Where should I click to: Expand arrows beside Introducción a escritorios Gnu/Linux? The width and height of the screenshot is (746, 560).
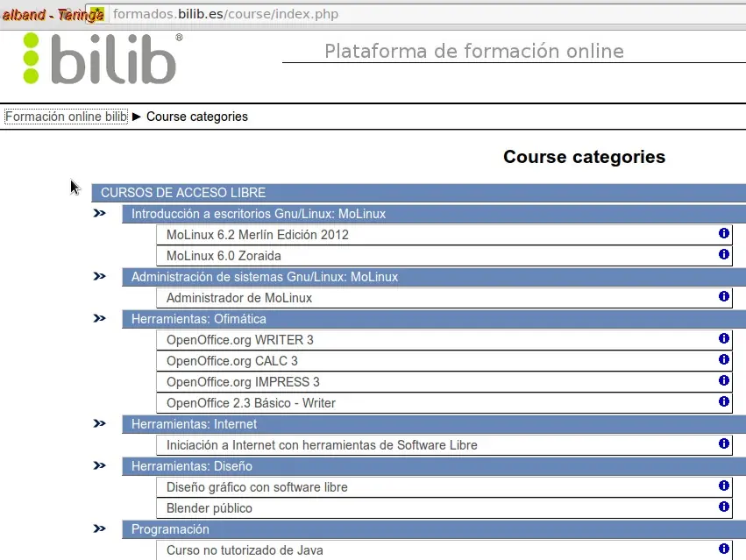[99, 213]
